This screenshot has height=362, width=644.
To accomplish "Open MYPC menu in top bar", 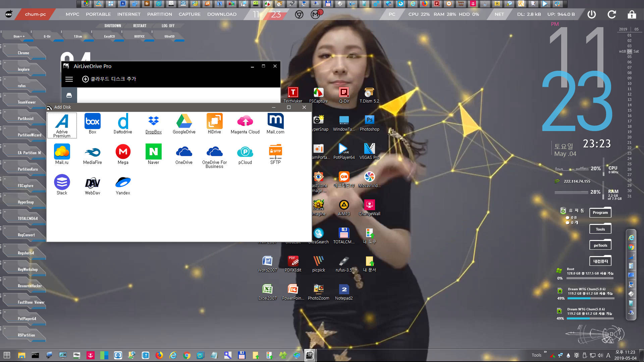I will point(72,14).
